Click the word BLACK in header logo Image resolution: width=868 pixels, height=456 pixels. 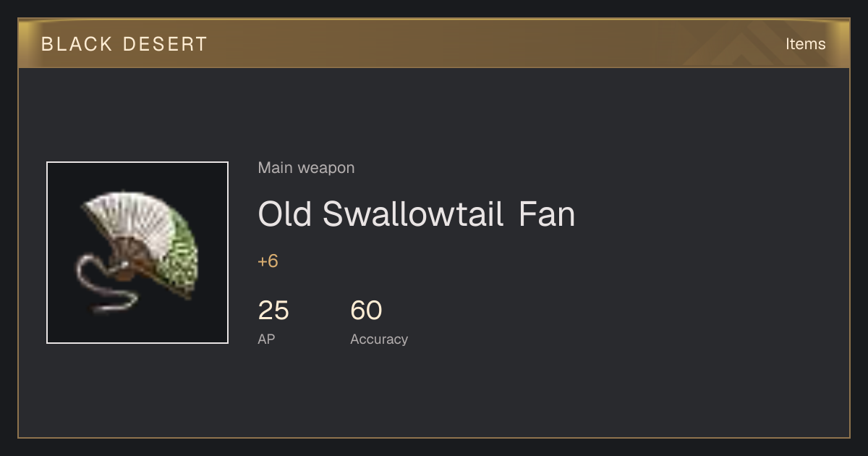coord(77,44)
